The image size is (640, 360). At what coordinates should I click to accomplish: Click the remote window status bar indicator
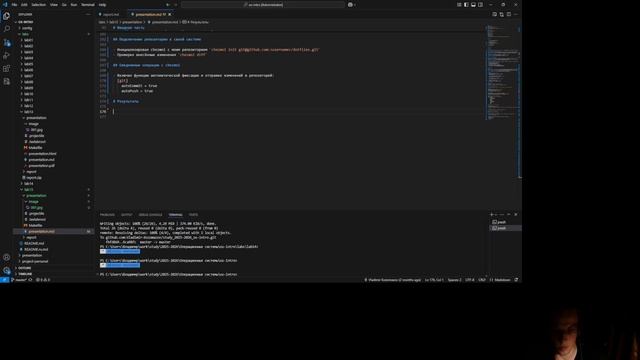(4, 280)
